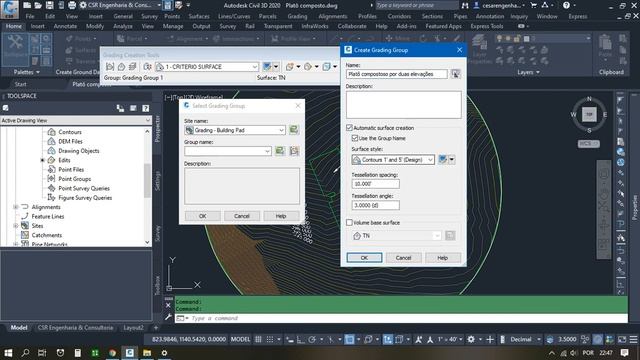Switch to Model layout tab

tap(19, 328)
